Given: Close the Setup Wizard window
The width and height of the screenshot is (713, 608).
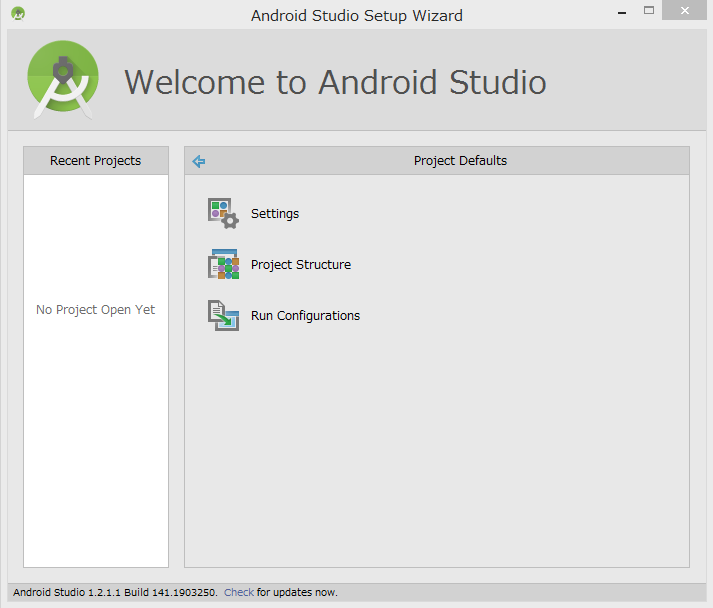Looking at the screenshot, I should pyautogui.click(x=684, y=10).
